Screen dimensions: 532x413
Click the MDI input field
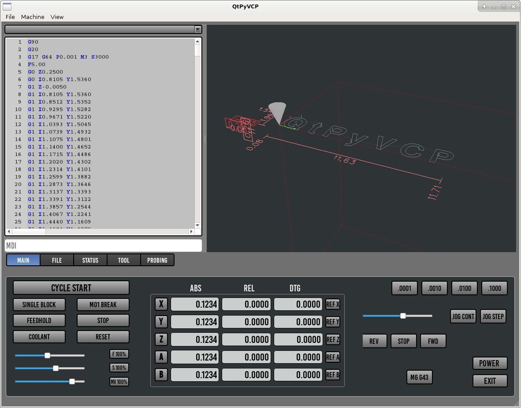[103, 246]
